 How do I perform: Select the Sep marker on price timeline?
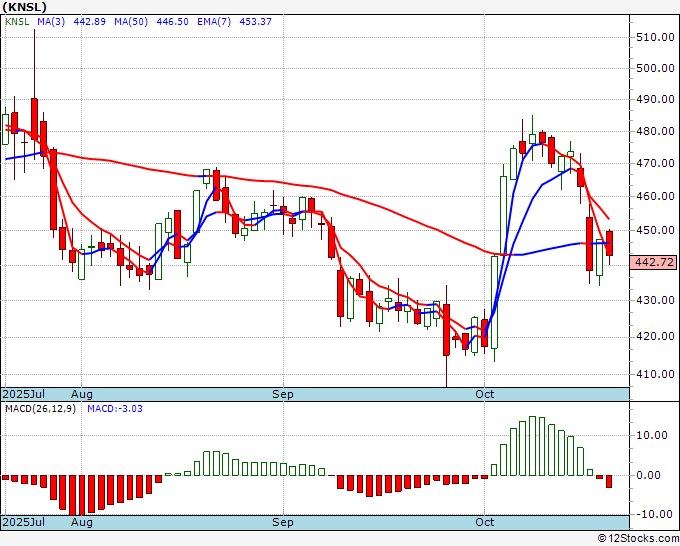pos(283,394)
